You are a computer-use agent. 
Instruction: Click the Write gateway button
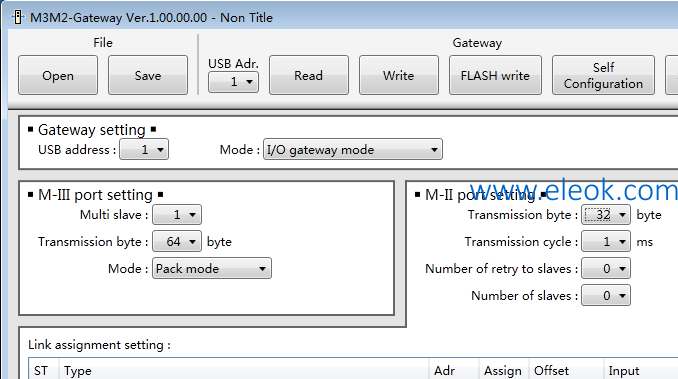pos(399,75)
